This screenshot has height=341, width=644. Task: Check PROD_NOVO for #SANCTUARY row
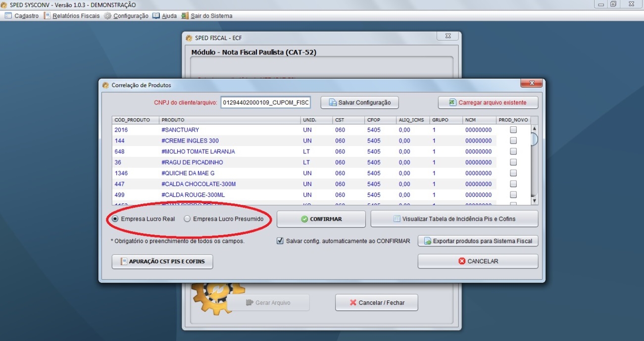tap(513, 130)
